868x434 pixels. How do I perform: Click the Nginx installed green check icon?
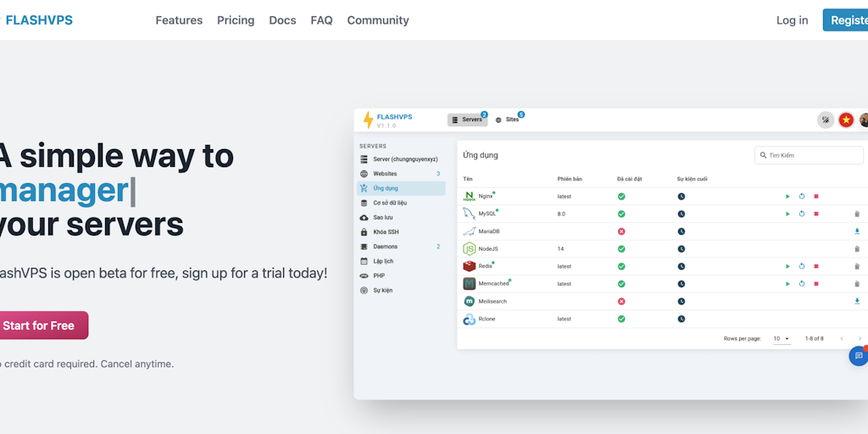621,197
